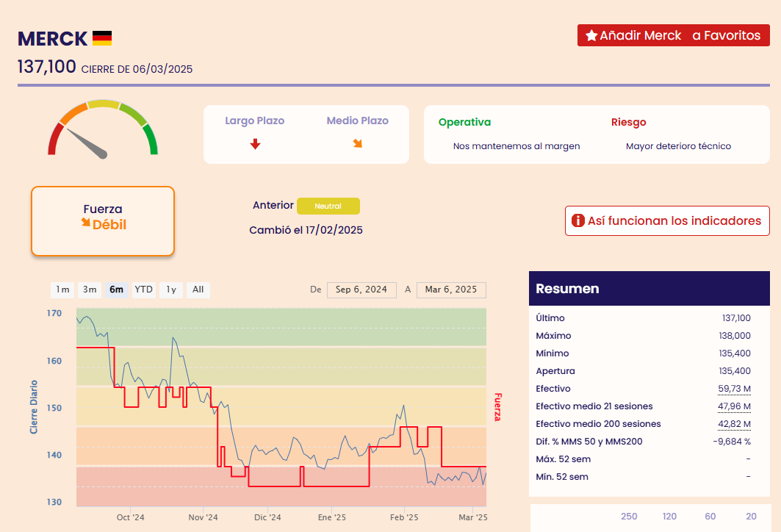Click the 42,82 M average value

(x=734, y=425)
